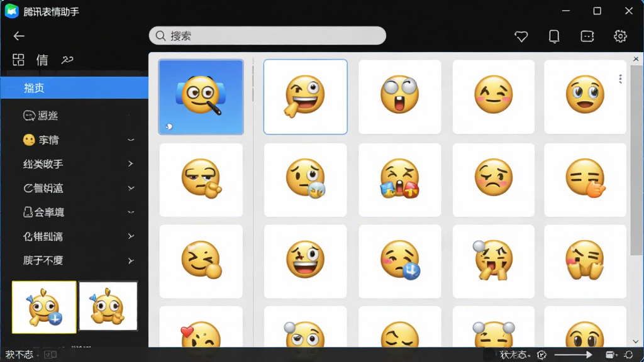Pick the smug emoji with pointing fist
This screenshot has width=644, height=362.
[201, 180]
